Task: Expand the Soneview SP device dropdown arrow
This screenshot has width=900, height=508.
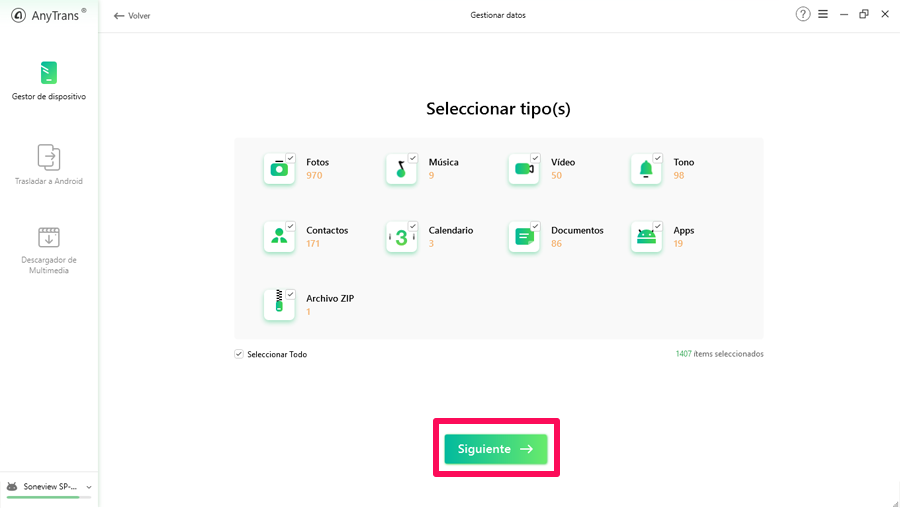Action: pyautogui.click(x=89, y=487)
